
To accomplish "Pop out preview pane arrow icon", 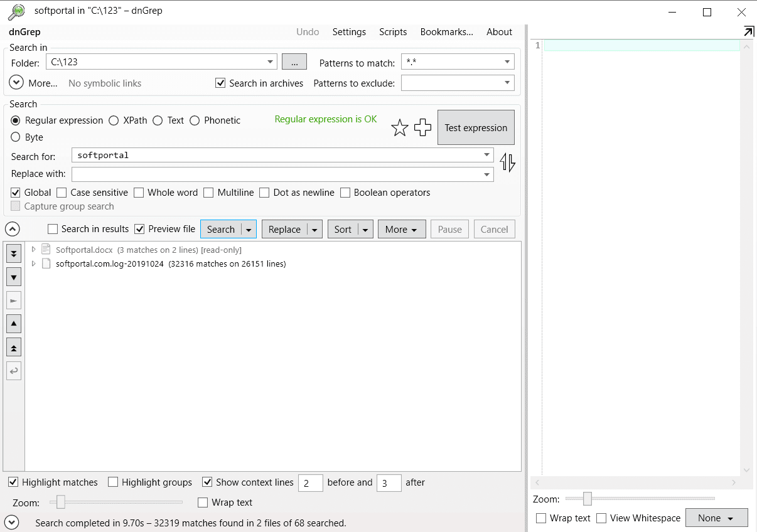I will (x=748, y=31).
